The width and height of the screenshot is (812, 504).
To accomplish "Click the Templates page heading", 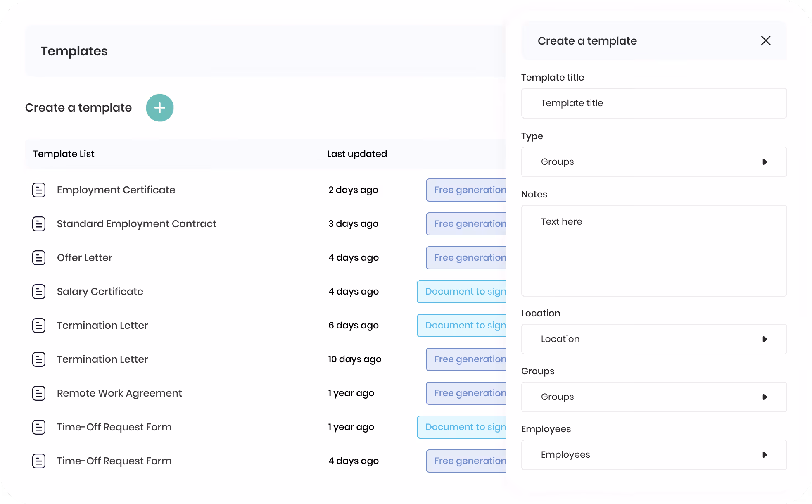I will (74, 51).
